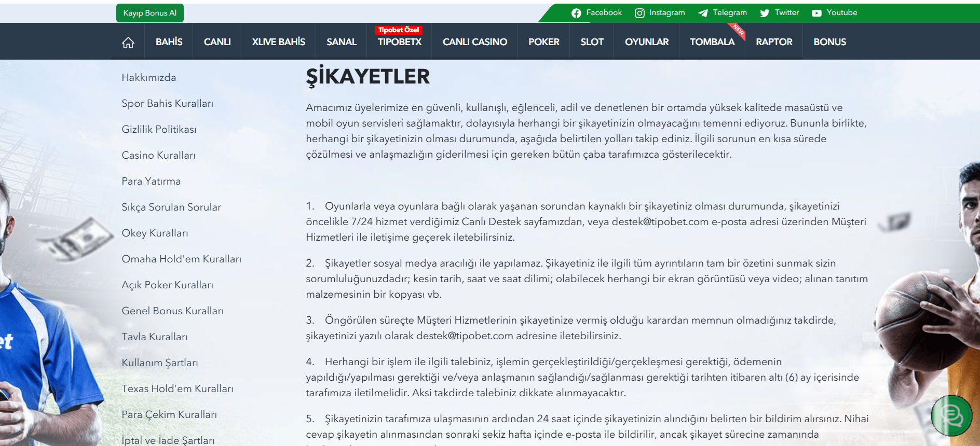
Task: Click the Telegram paper plane icon
Action: tap(703, 13)
